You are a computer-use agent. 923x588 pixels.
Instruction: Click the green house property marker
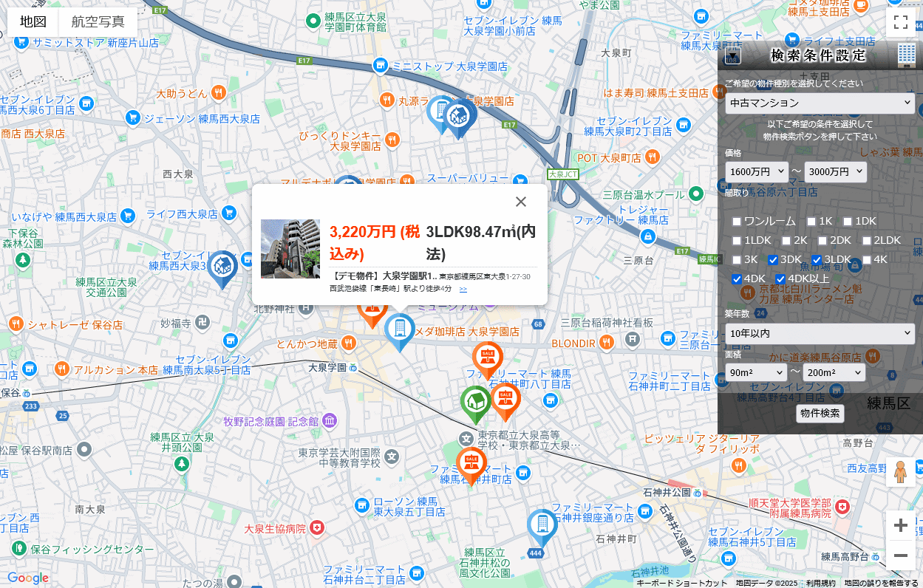pos(476,401)
